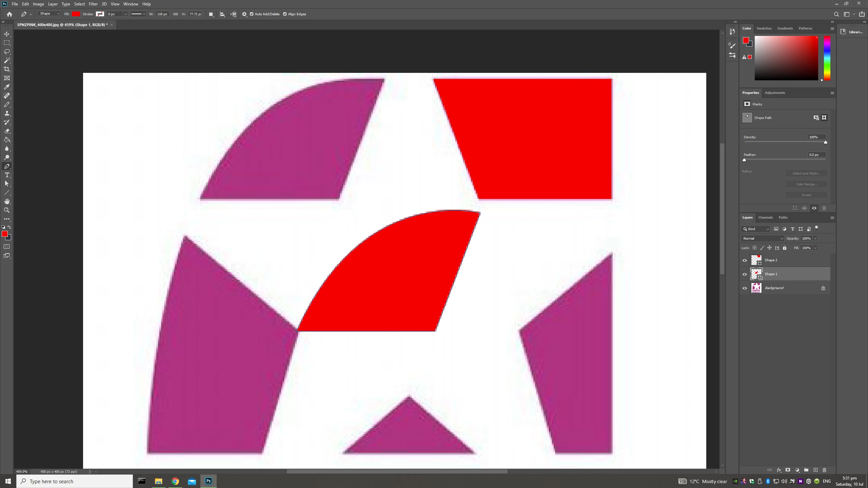Switch to the Channels tab

coord(765,218)
